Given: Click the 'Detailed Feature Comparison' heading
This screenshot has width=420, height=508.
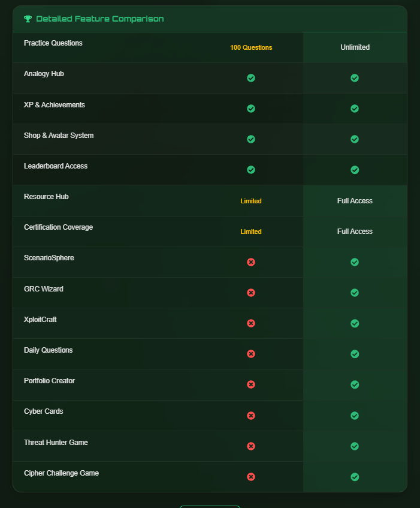Looking at the screenshot, I should [x=99, y=19].
